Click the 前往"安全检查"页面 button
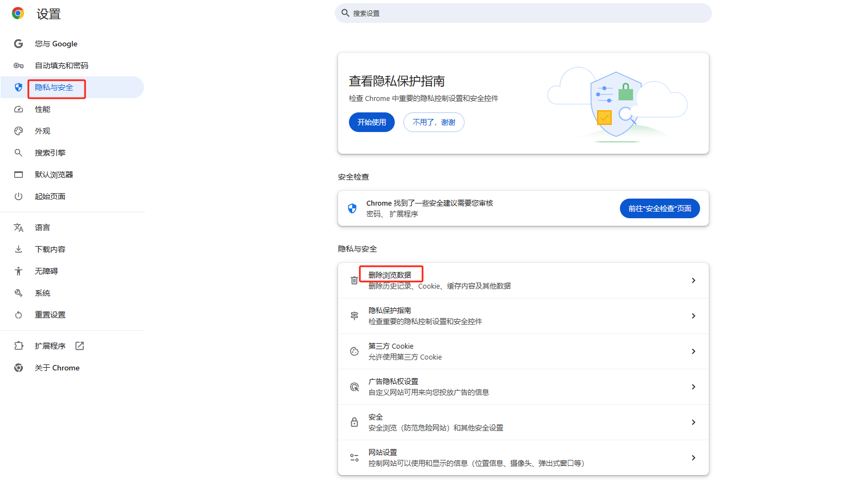The width and height of the screenshot is (868, 485). pos(659,208)
